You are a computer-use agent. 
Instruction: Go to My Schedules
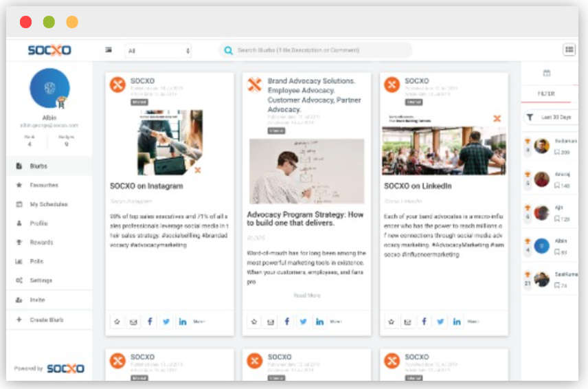coord(49,204)
